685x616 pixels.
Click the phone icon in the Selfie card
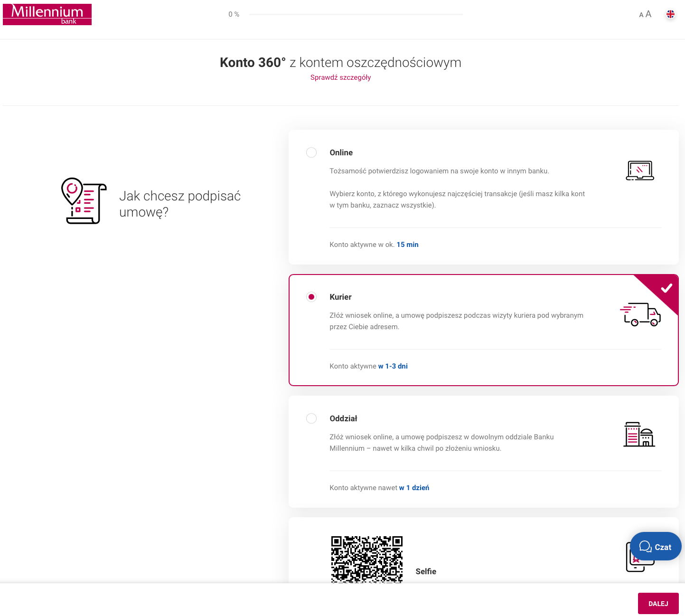tap(640, 557)
